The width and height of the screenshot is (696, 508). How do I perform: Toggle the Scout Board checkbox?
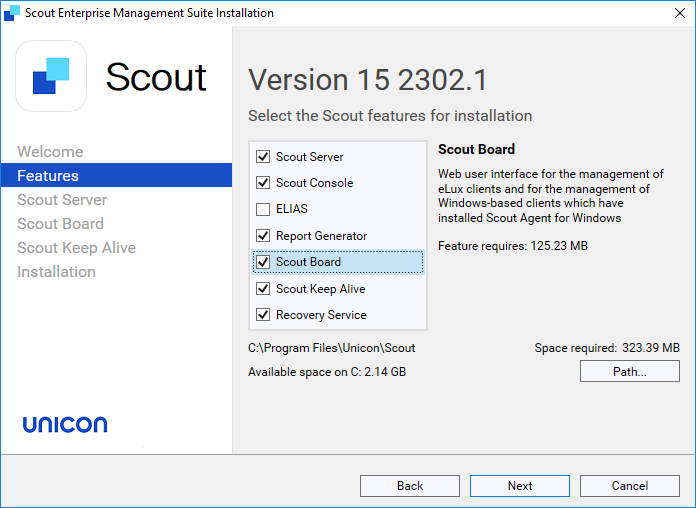coord(263,262)
